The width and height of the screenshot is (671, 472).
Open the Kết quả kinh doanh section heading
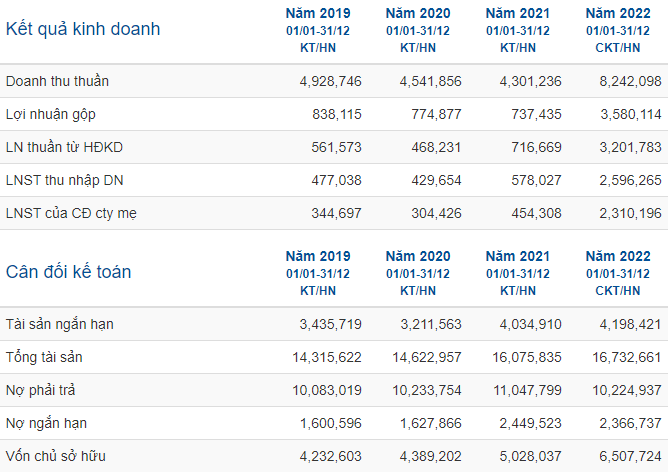[83, 29]
